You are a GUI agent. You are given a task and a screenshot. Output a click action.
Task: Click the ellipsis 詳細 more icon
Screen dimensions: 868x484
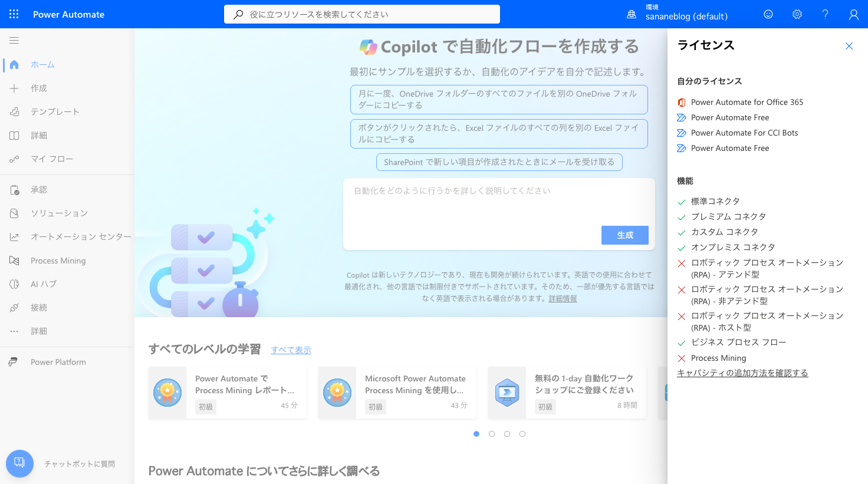click(x=14, y=331)
